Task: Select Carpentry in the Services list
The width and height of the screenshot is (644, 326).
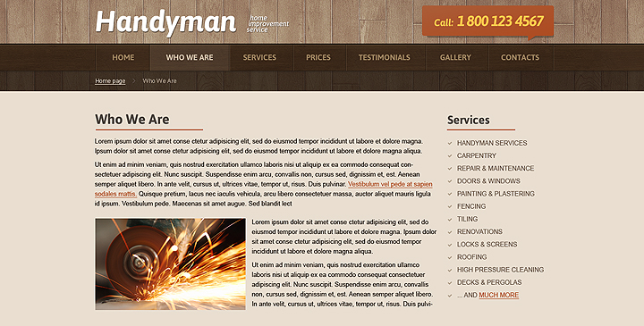Action: (477, 155)
